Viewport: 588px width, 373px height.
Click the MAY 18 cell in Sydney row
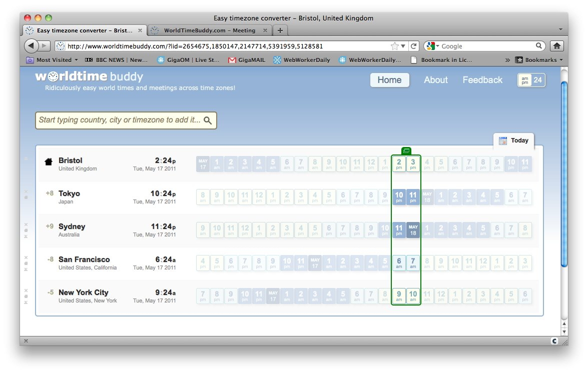(x=413, y=230)
